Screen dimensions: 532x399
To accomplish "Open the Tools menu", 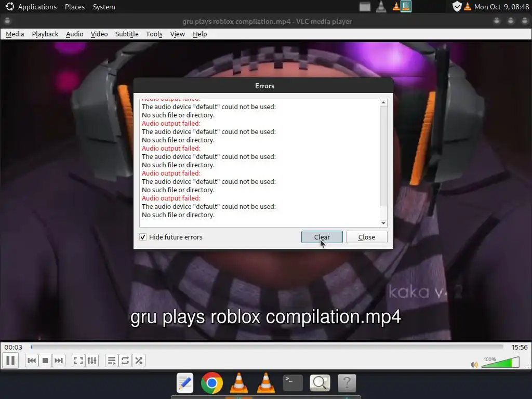I will (154, 34).
